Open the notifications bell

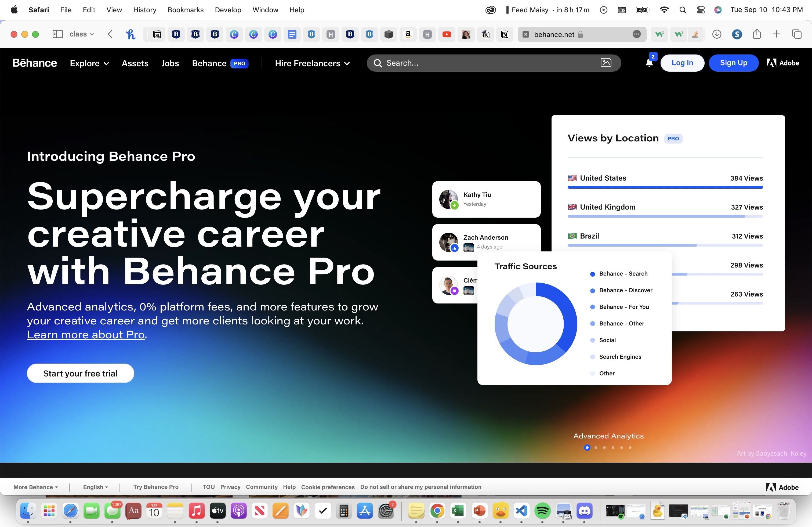(649, 63)
